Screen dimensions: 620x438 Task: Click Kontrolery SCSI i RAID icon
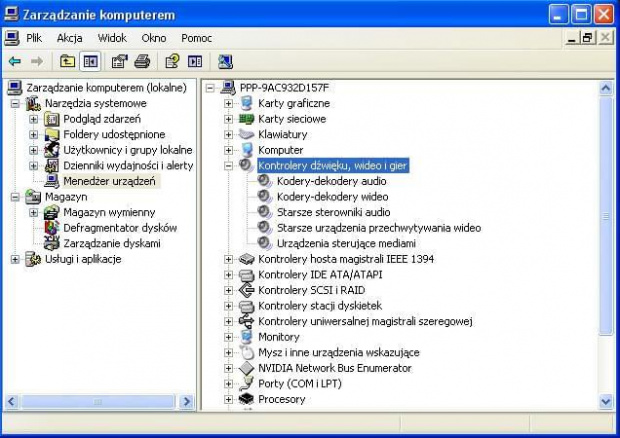tap(246, 290)
